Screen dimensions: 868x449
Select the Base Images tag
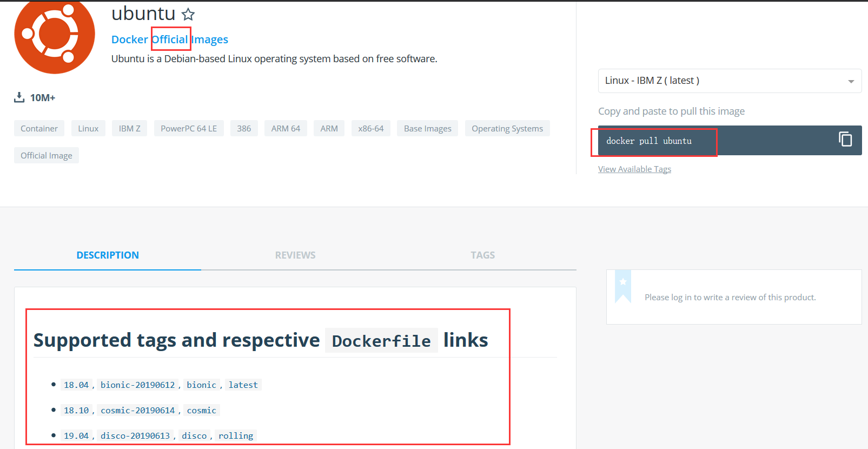tap(427, 128)
